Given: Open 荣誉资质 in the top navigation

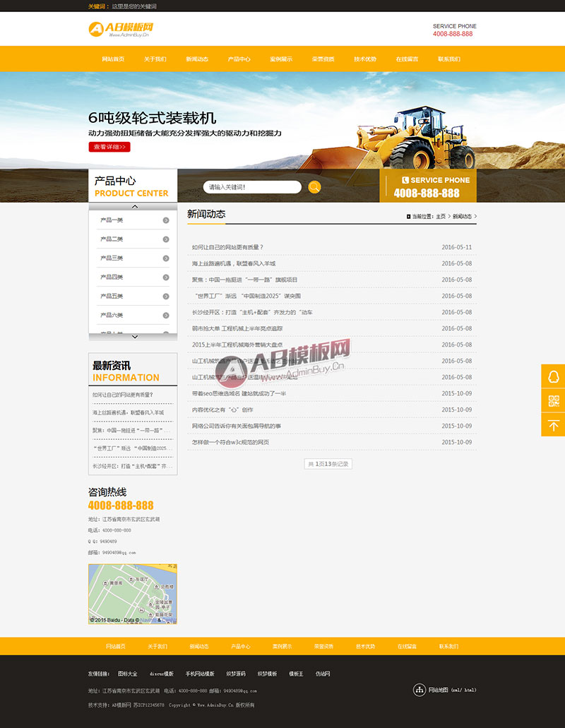Looking at the screenshot, I should [x=323, y=59].
